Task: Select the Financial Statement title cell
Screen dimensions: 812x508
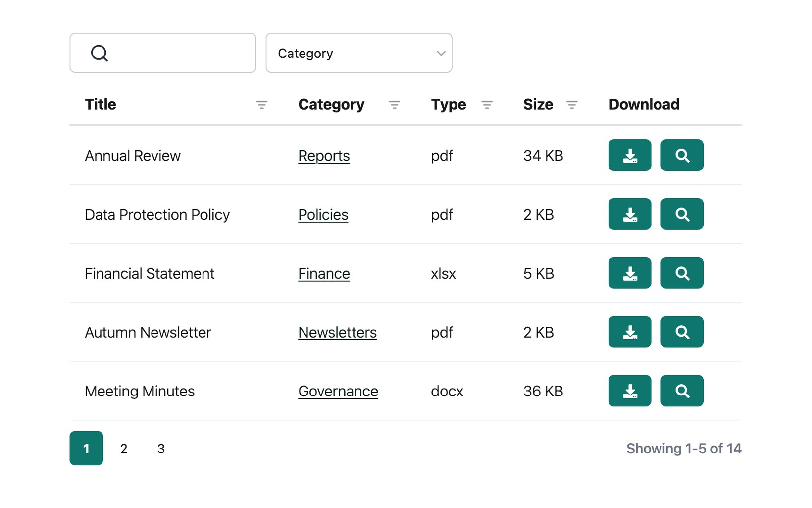Action: [150, 274]
